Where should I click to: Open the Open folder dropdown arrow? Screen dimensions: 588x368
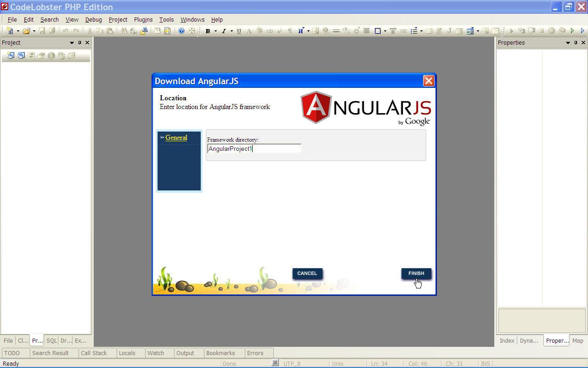pos(34,31)
